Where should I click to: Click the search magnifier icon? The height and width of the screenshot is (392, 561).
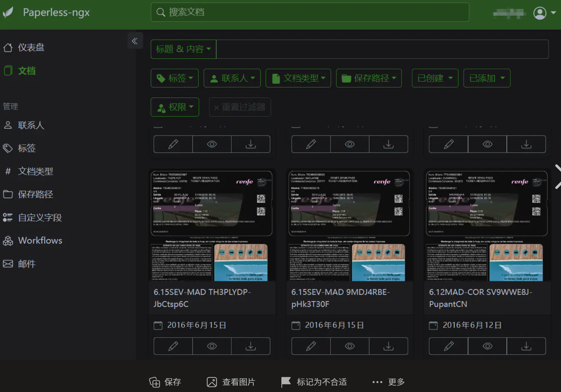pos(161,12)
